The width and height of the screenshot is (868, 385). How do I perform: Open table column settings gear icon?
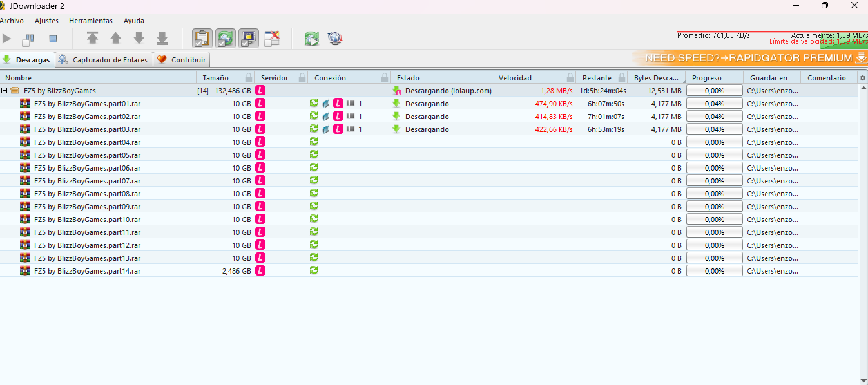(x=863, y=78)
